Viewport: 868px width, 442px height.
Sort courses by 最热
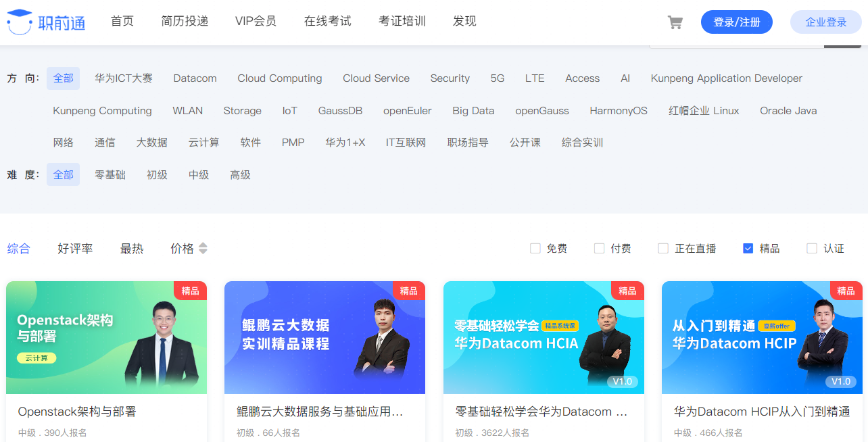coord(132,249)
